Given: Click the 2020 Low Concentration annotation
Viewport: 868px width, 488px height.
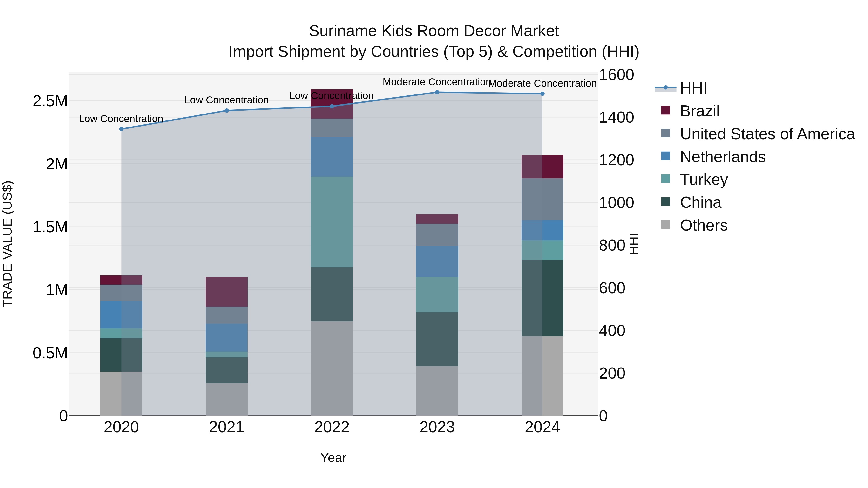Looking at the screenshot, I should pyautogui.click(x=121, y=119).
